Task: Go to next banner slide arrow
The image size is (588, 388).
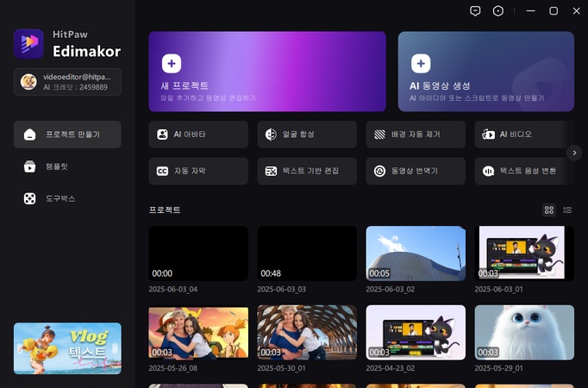Action: (116, 348)
